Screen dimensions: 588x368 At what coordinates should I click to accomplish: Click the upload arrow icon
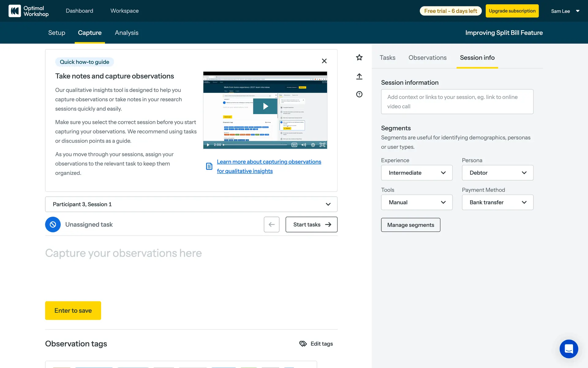coord(359,76)
